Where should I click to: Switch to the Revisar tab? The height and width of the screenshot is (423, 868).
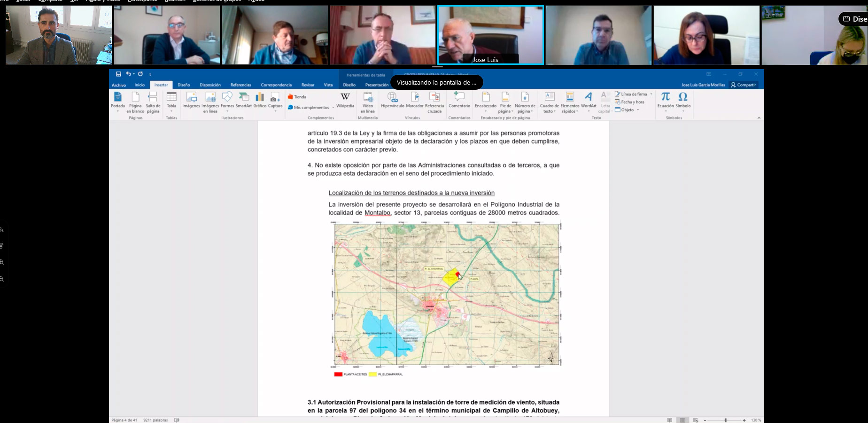pos(308,85)
